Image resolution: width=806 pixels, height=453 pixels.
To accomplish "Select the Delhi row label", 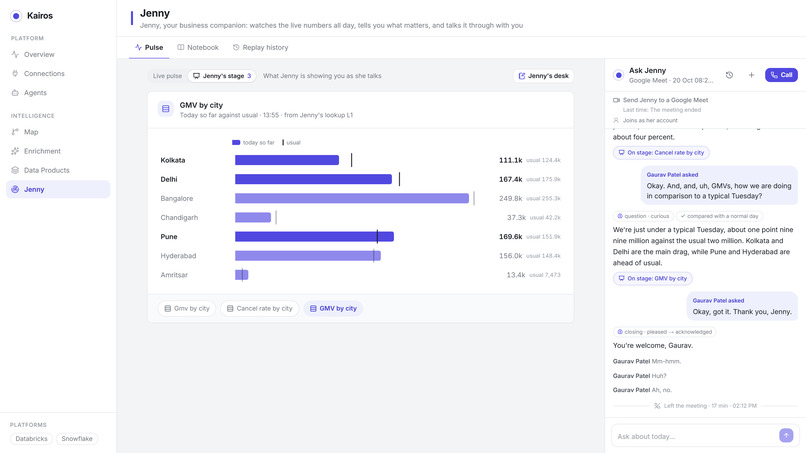I will 169,179.
